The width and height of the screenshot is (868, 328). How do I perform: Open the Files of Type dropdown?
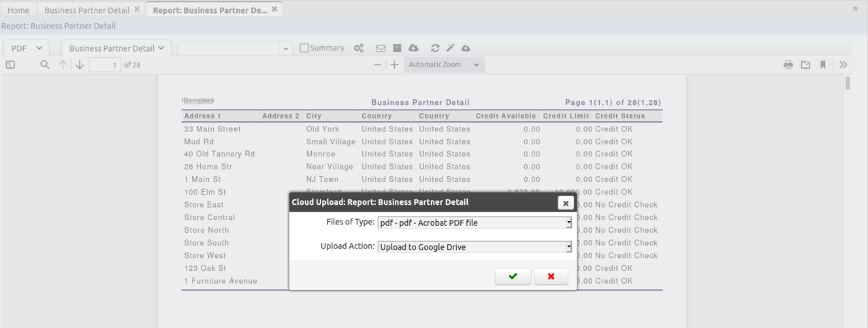pos(475,223)
